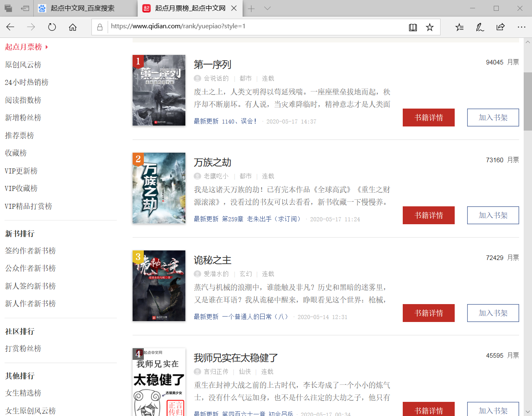Open the tab preview dropdown chevron
Image resolution: width=532 pixels, height=416 pixels.
point(267,8)
